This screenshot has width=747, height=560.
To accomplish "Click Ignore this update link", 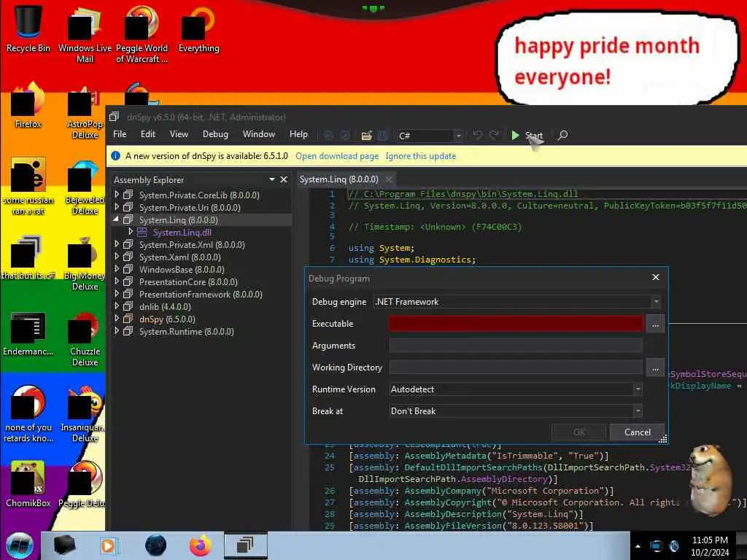I will pyautogui.click(x=421, y=156).
